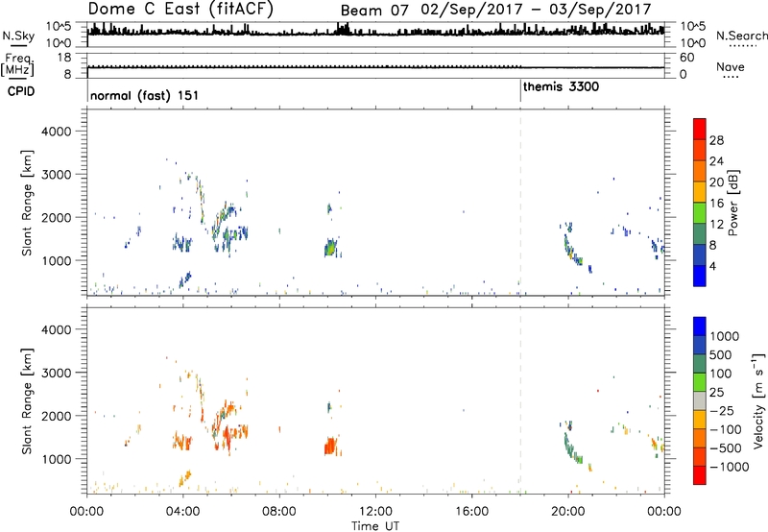Click the bright blue top segment of the Velocity color bar

[x=700, y=326]
